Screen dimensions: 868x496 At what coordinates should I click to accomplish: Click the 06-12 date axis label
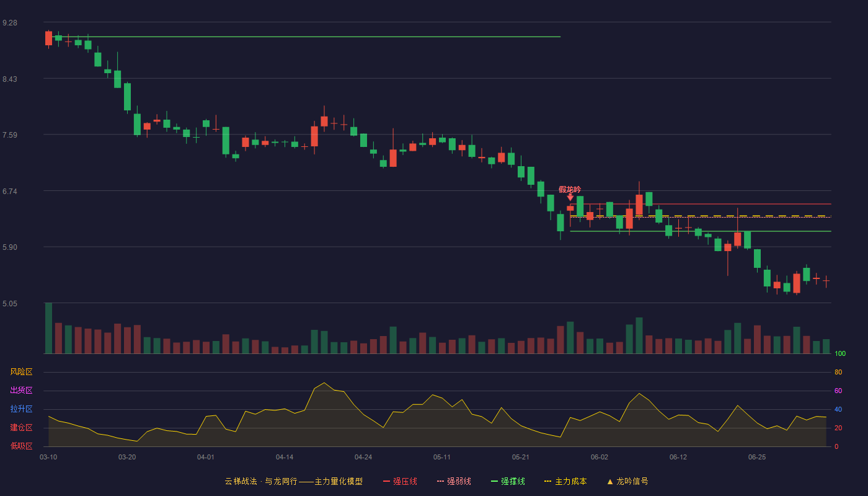[x=678, y=457]
